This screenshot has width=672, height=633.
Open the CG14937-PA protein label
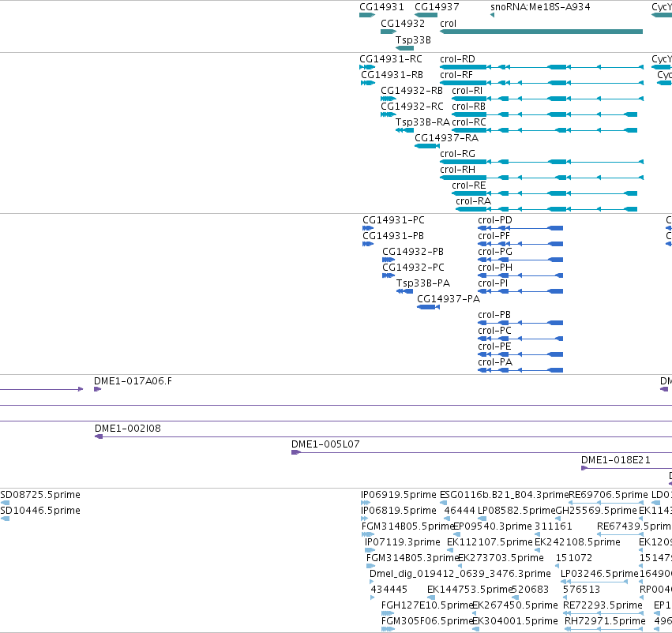tap(449, 299)
